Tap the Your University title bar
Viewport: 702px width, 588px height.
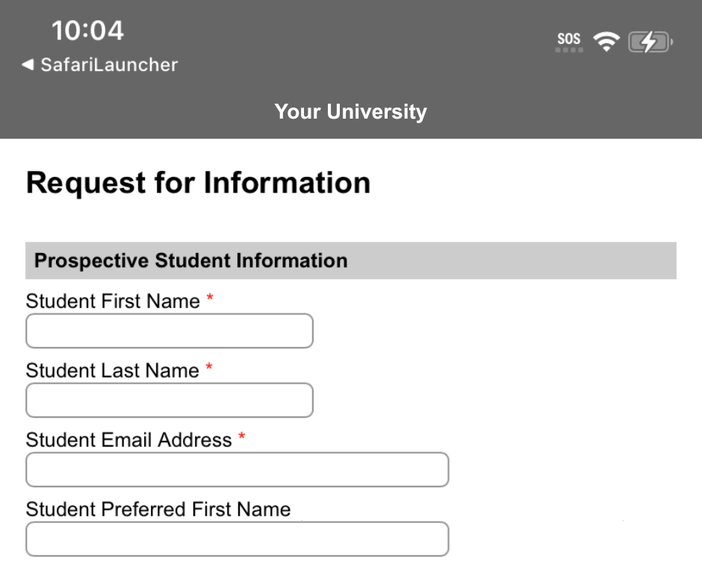(x=351, y=112)
